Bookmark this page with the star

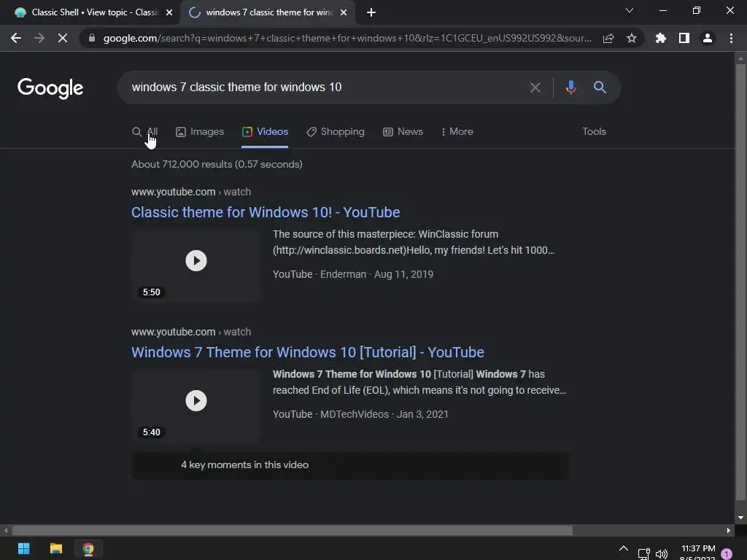[632, 38]
